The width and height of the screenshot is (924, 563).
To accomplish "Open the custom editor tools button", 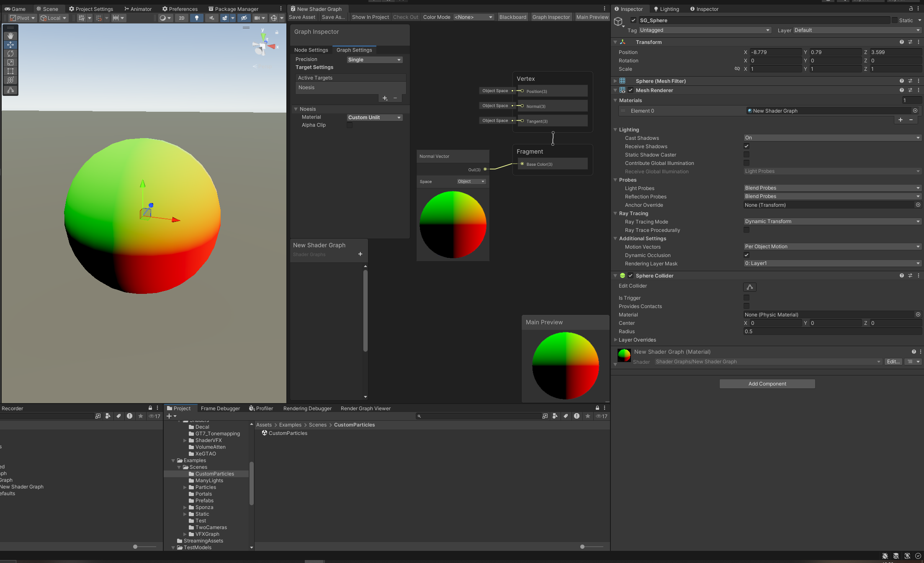I will pyautogui.click(x=10, y=90).
